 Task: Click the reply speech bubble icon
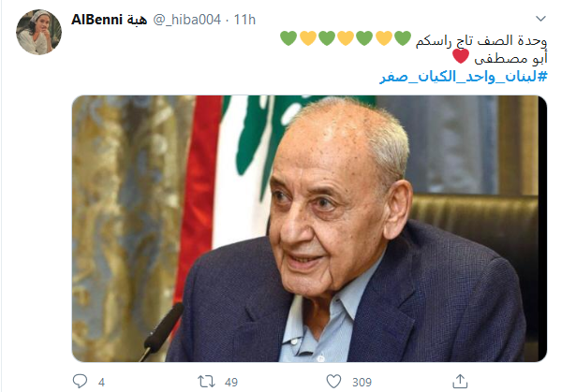pyautogui.click(x=80, y=381)
